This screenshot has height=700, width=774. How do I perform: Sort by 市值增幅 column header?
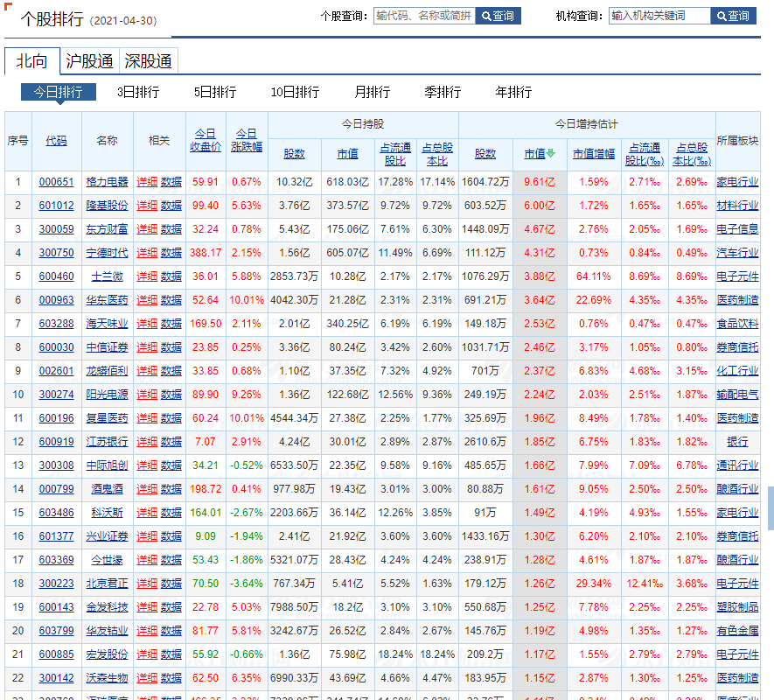point(594,154)
